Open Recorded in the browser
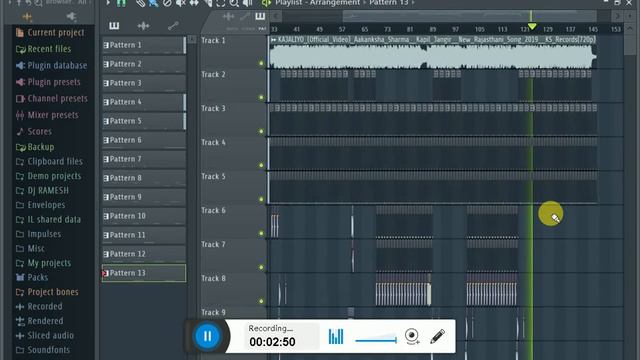The height and width of the screenshot is (360, 640). tap(39, 307)
